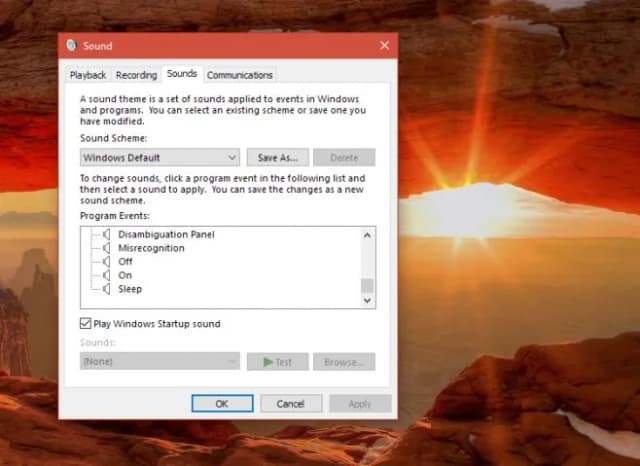Open the Recording tab
Viewport: 640px width, 466px height.
click(x=136, y=75)
